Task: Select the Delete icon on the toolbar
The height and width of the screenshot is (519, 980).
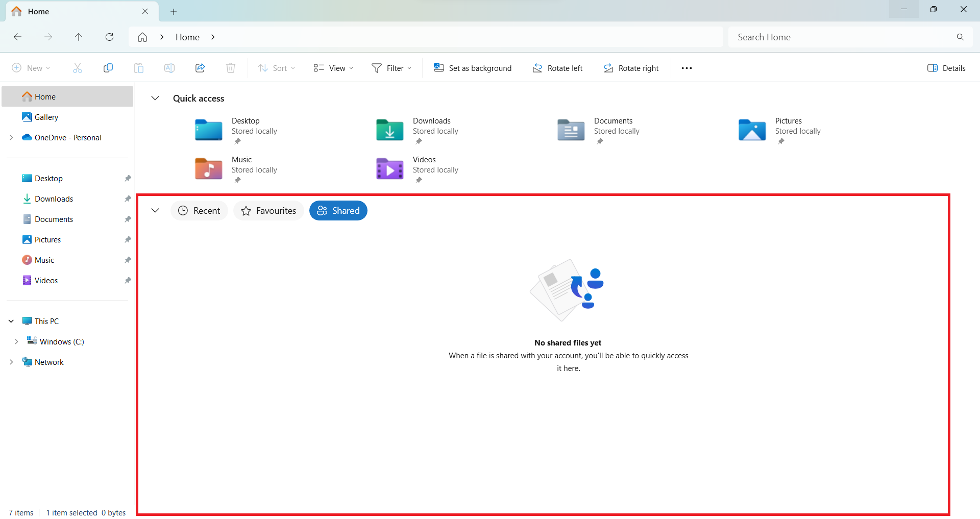Action: [230, 67]
